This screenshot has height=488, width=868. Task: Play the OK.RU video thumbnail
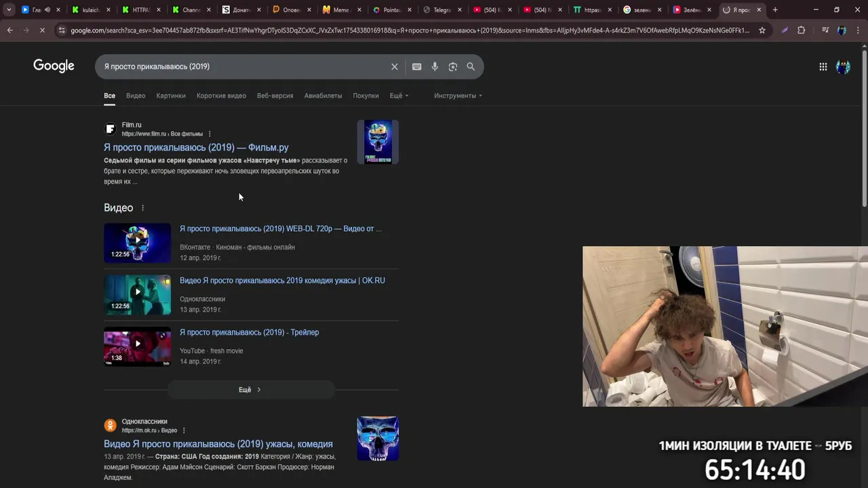pos(138,294)
